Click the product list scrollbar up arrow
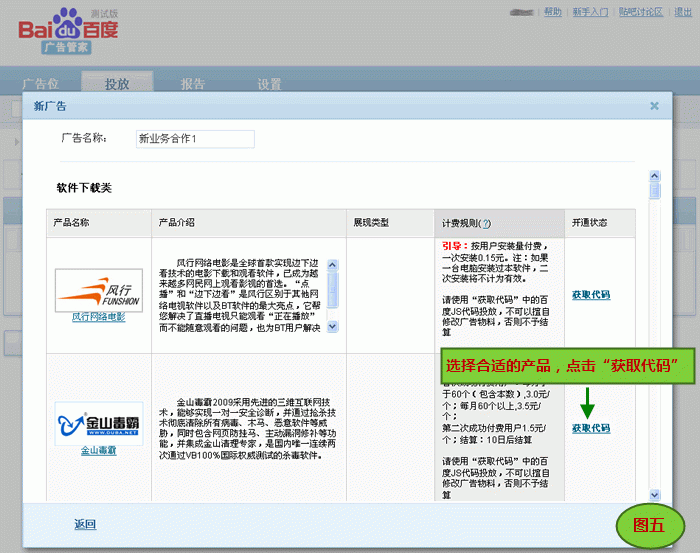 tap(654, 176)
